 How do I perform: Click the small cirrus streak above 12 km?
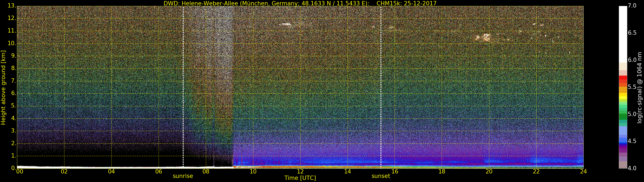[287, 24]
